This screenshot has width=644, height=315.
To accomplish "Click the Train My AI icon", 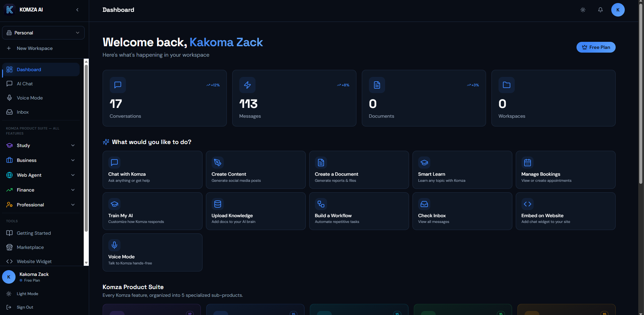I will point(114,204).
